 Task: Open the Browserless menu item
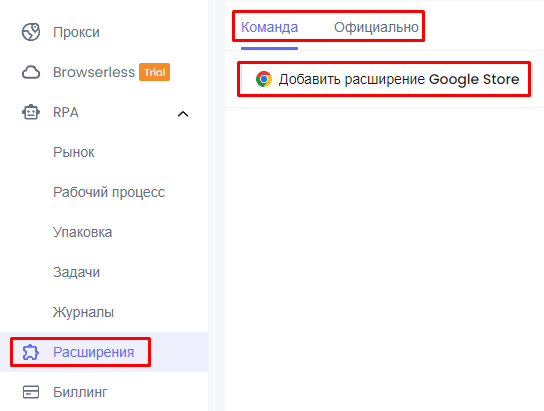coord(94,72)
